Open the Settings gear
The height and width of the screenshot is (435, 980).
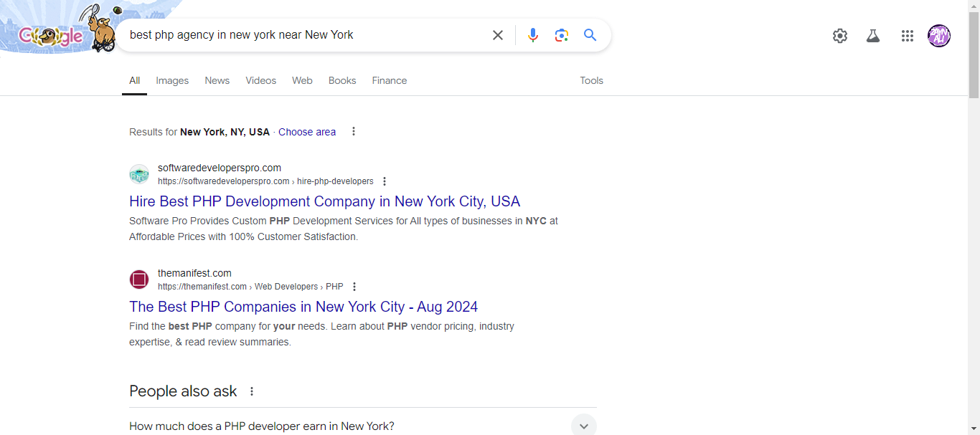pos(840,36)
